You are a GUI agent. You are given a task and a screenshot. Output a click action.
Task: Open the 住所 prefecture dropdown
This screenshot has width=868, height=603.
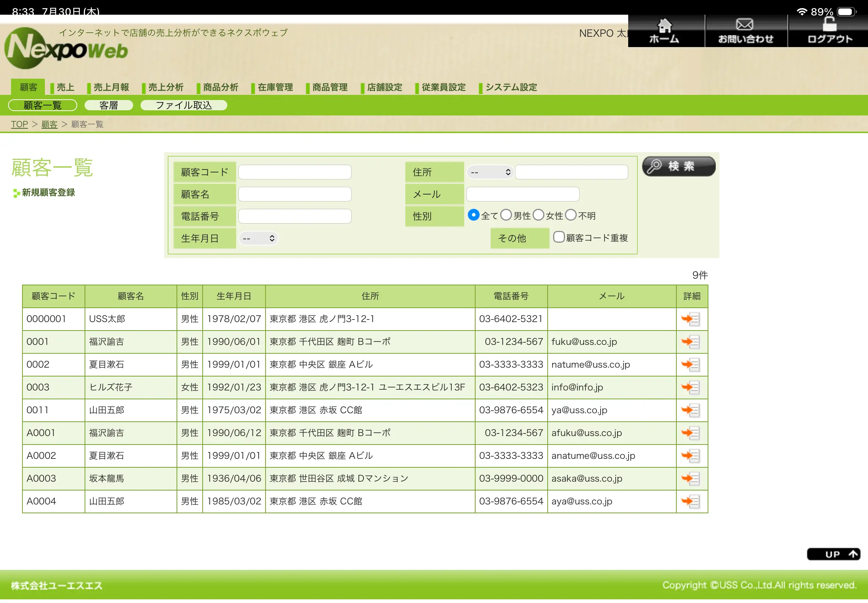coord(490,172)
